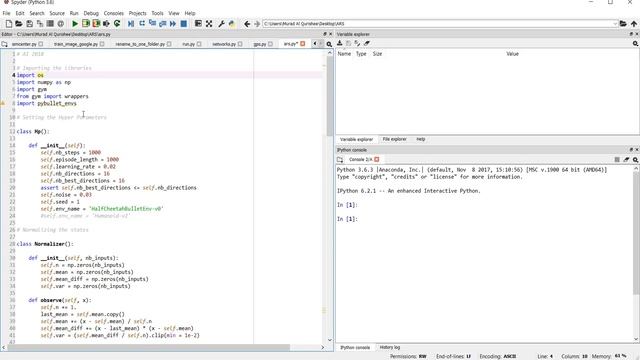Save the current file with the disk icon
Screen dimensions: 640x360
[29, 24]
